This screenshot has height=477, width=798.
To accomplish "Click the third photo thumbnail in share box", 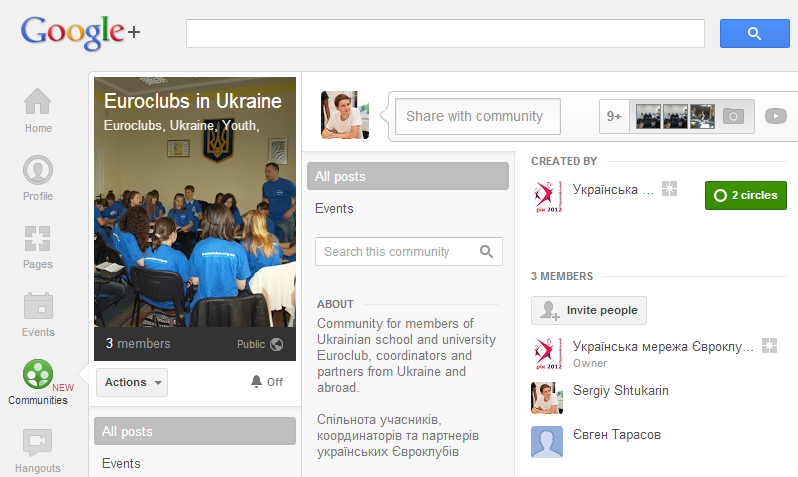I will coord(702,116).
